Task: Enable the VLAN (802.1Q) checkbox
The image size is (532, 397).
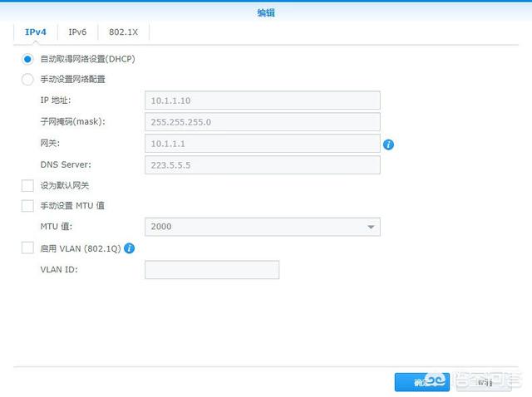Action: coord(27,248)
